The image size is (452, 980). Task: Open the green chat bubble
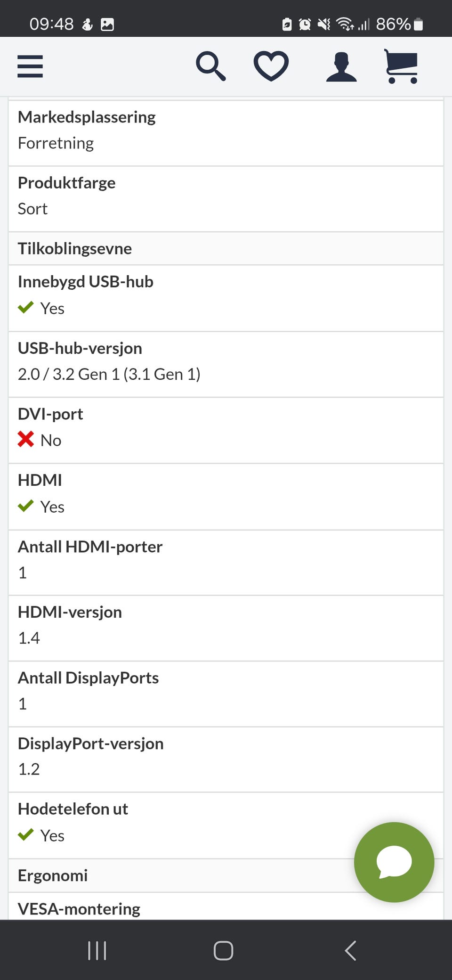tap(394, 862)
